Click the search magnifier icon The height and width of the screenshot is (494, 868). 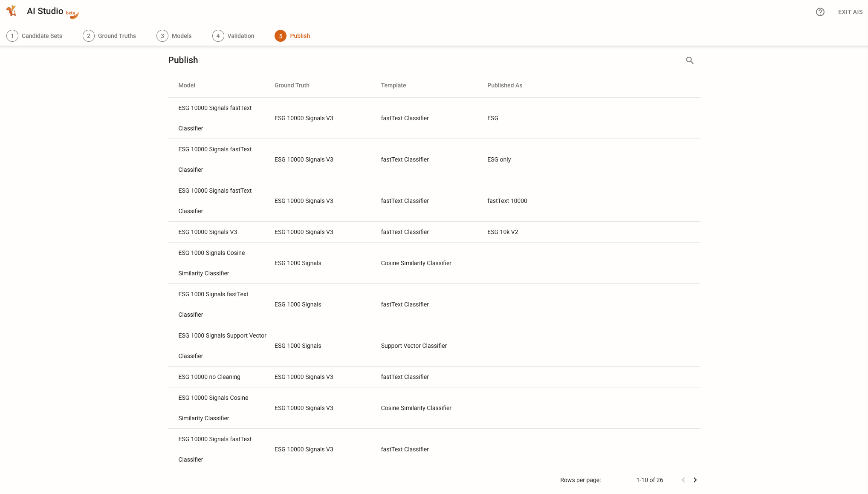(x=689, y=61)
